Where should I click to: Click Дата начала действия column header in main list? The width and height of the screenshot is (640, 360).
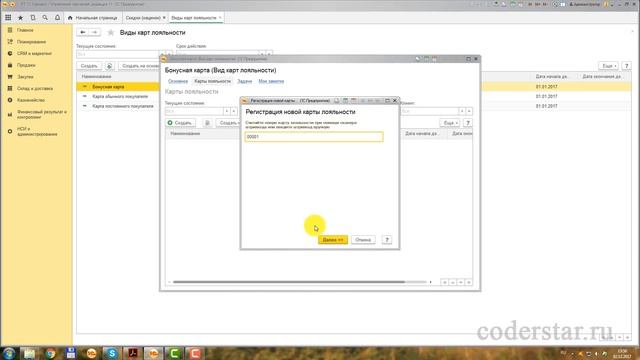point(552,76)
